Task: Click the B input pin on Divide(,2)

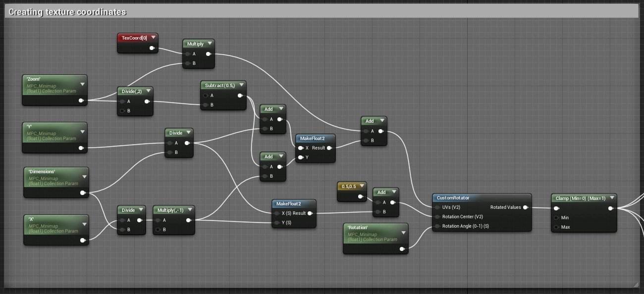Action: point(122,111)
